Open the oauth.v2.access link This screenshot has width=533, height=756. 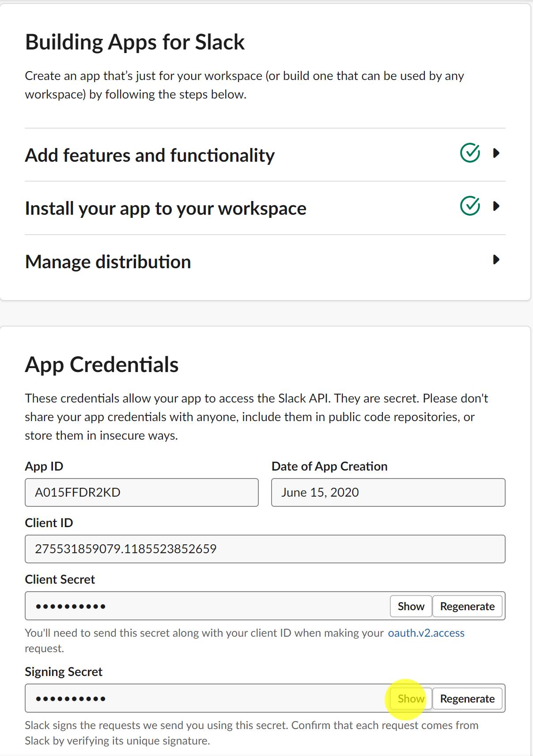point(426,633)
